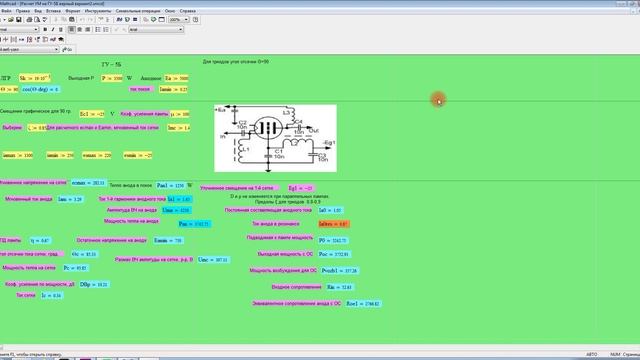
Task: Apply a bulleted list
Action: [98, 29]
